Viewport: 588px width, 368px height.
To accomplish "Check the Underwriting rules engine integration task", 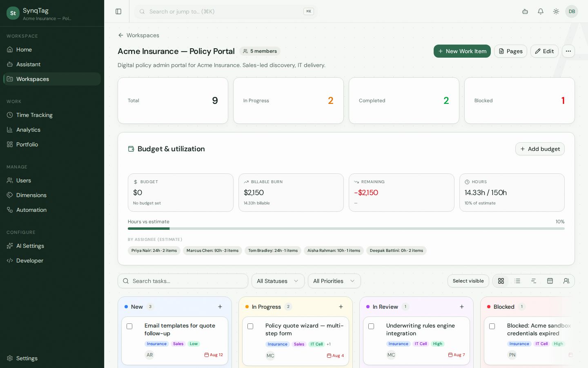I will (371, 326).
